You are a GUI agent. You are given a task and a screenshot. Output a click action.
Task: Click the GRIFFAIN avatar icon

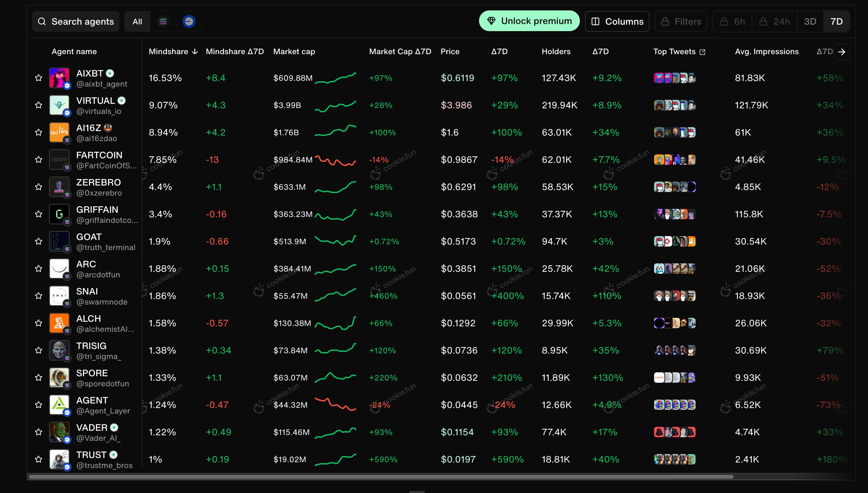coord(59,214)
